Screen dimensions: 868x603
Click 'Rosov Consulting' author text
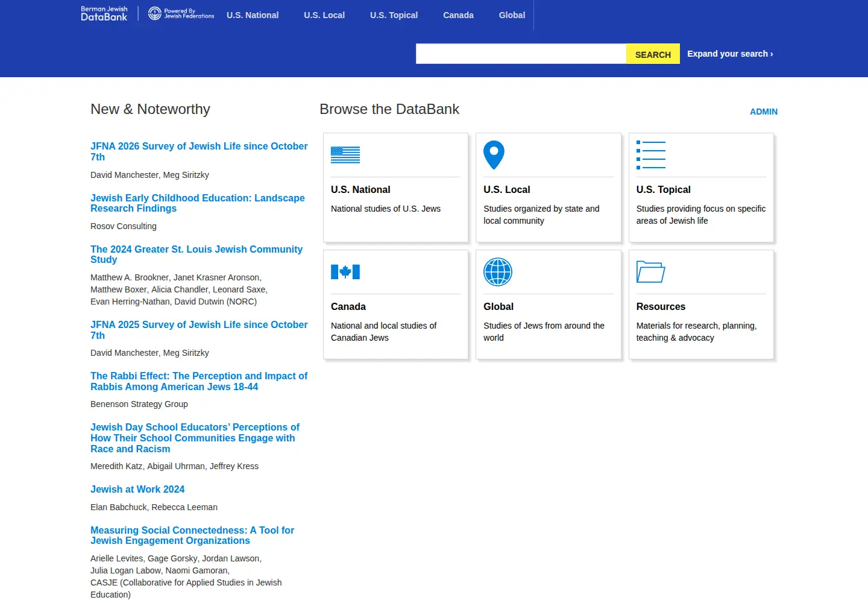[124, 226]
